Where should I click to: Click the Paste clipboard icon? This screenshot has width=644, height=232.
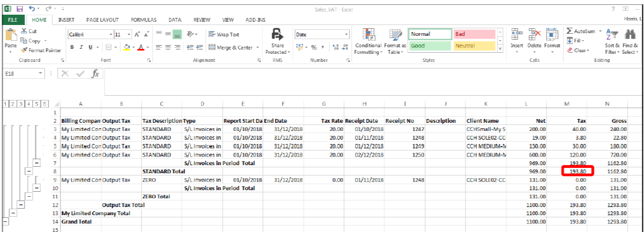pyautogui.click(x=10, y=35)
